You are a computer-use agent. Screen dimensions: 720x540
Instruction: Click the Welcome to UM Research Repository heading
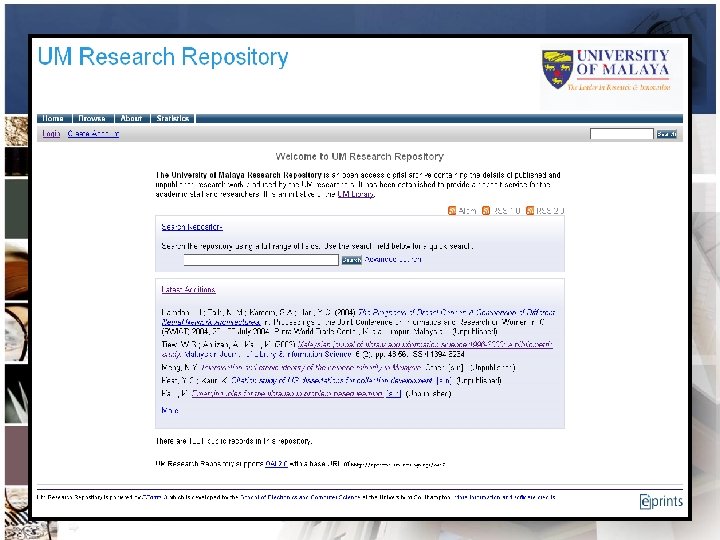tap(360, 157)
